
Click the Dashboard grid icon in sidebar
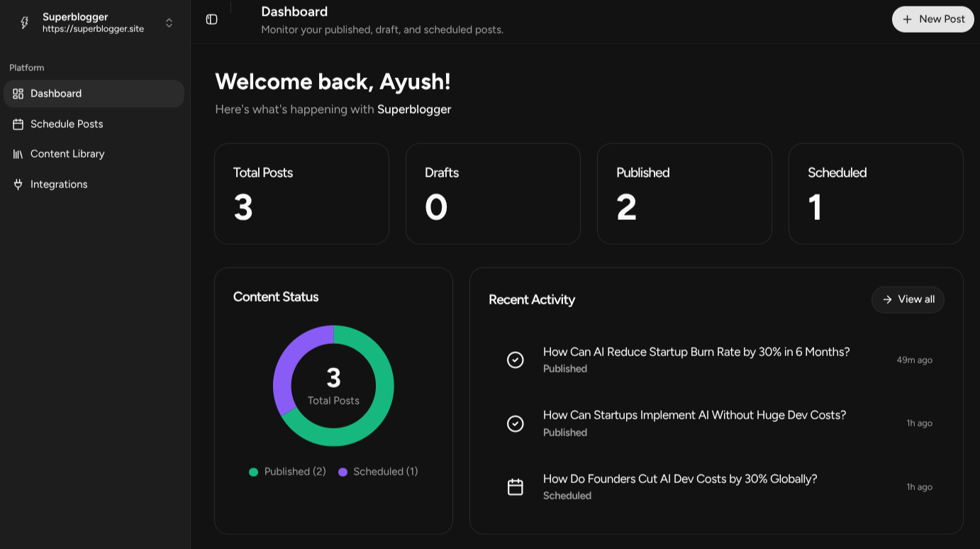point(18,94)
